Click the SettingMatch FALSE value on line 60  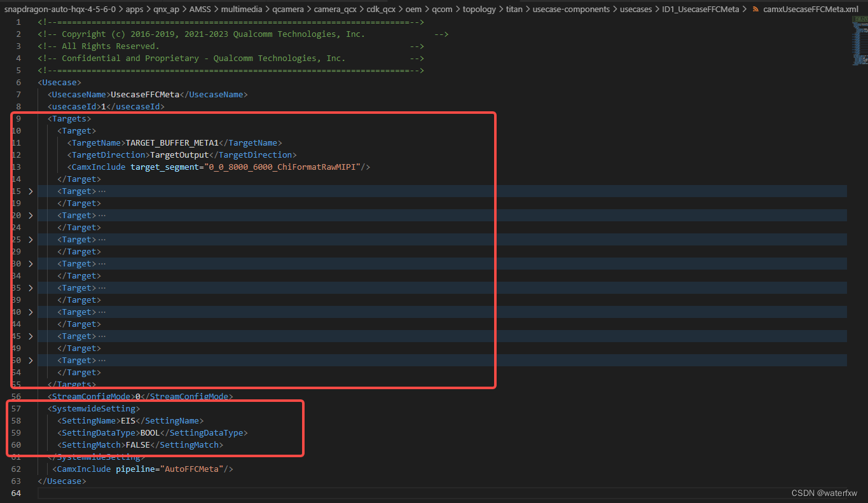coord(138,444)
